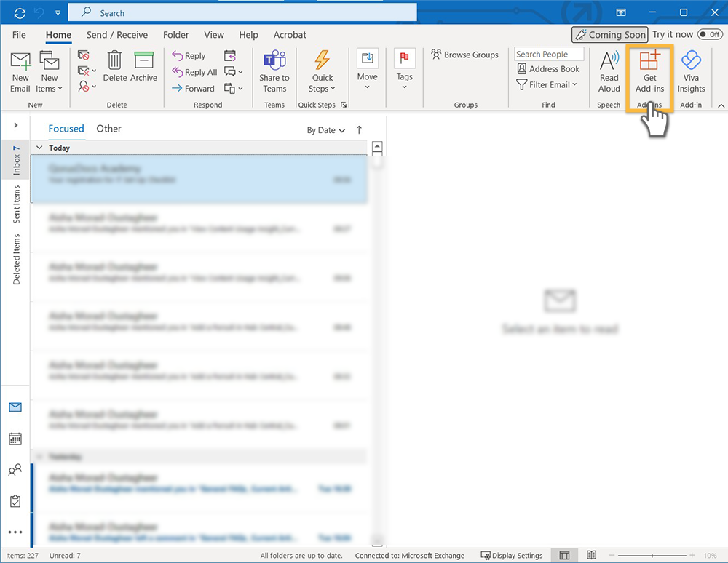Open the Acrobat tab
The image size is (728, 563).
coord(290,35)
